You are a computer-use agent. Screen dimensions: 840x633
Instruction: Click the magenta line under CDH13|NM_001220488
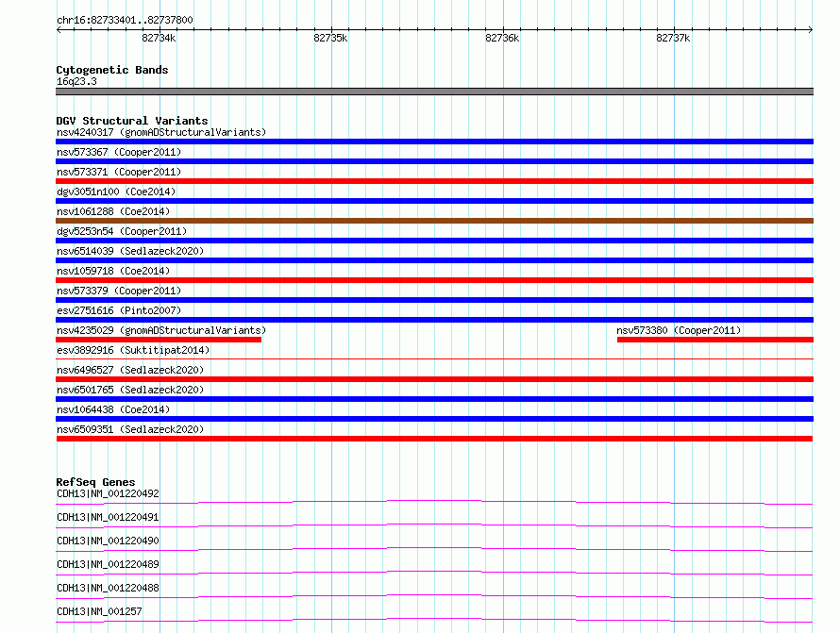pos(434,596)
